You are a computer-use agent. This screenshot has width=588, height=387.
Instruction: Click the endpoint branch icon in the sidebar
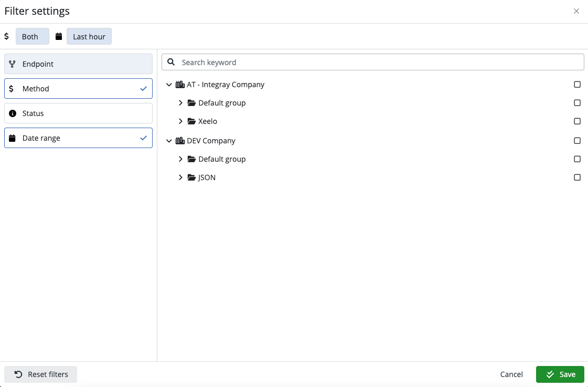[12, 64]
